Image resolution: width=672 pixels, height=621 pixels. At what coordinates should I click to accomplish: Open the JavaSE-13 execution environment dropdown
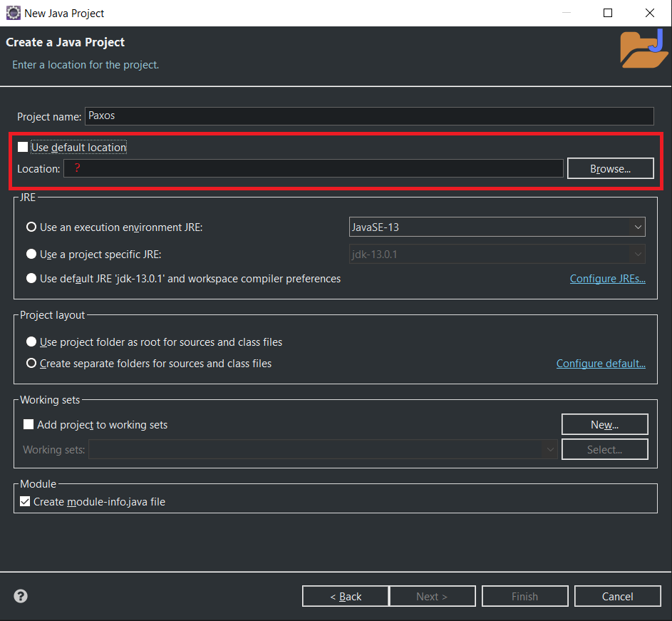[497, 227]
